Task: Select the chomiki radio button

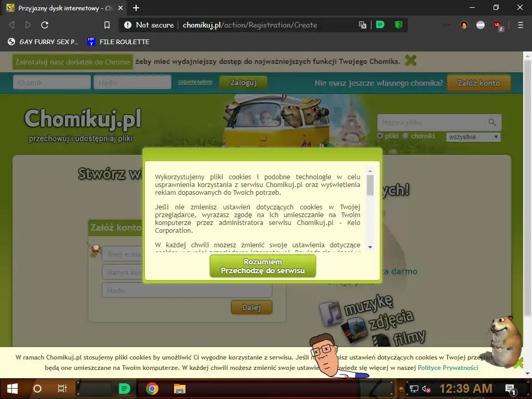Action: (405, 136)
